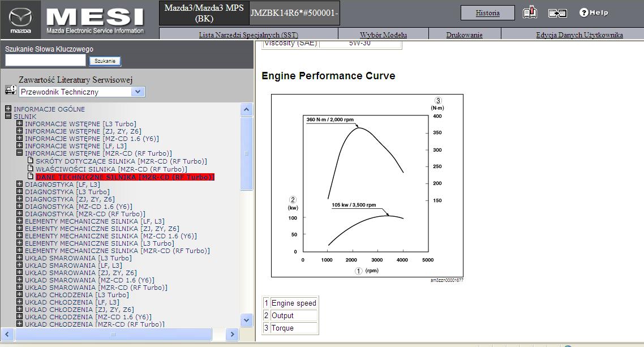
Task: Click document icon for SKRÓTY DOTYCZĄCE SILNIKA
Action: 31,162
